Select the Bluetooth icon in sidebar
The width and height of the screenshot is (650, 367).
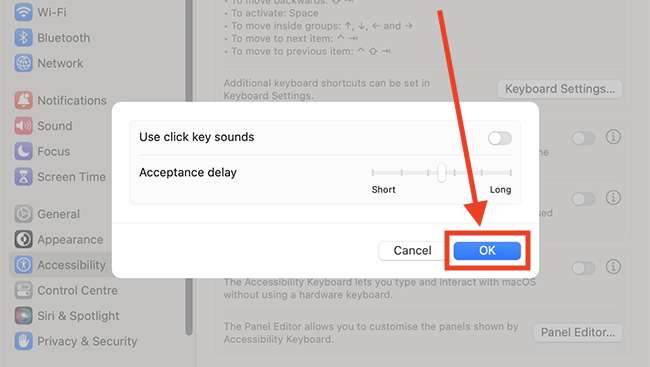click(x=24, y=38)
